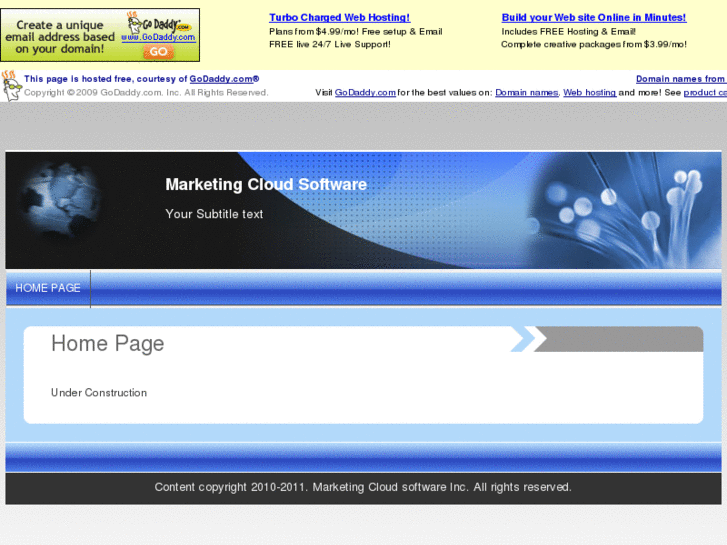Click 'Your Subtitle text' in header
The width and height of the screenshot is (727, 545).
point(214,214)
